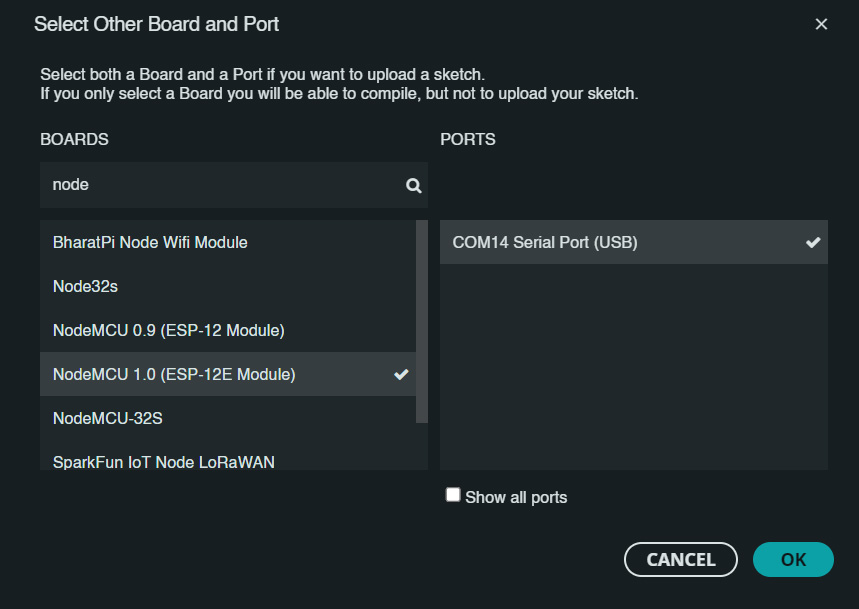Click the checkmark beside NodeMCU 1.0 entry

401,374
